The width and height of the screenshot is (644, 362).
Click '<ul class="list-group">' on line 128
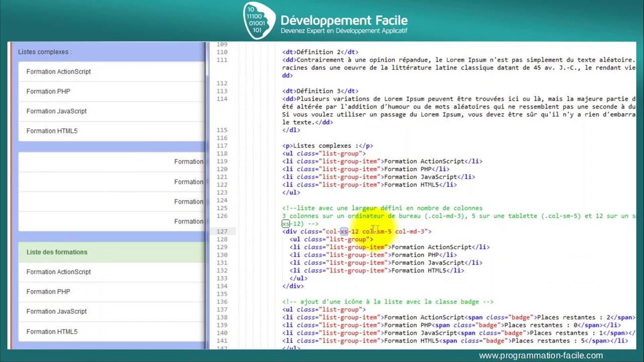331,239
